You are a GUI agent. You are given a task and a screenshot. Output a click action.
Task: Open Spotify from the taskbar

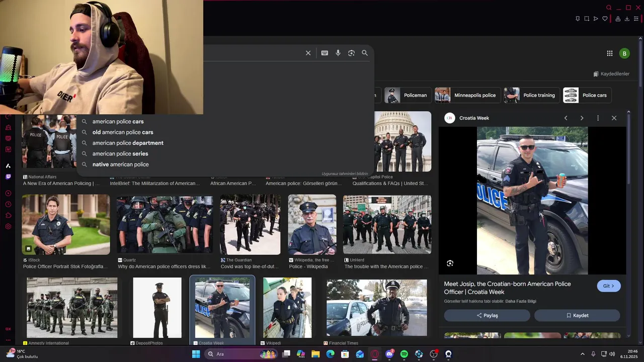tap(404, 354)
